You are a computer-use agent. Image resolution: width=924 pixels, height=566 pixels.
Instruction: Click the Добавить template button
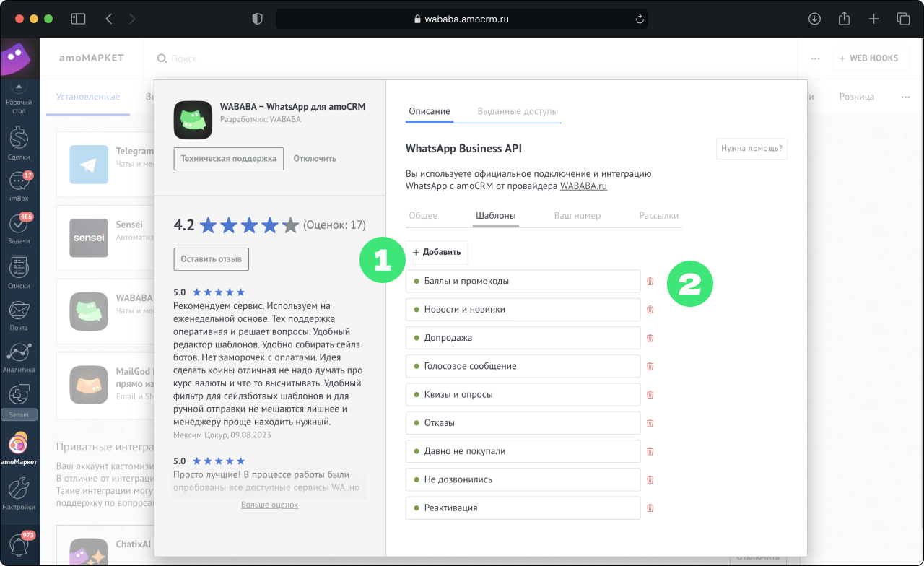click(437, 252)
